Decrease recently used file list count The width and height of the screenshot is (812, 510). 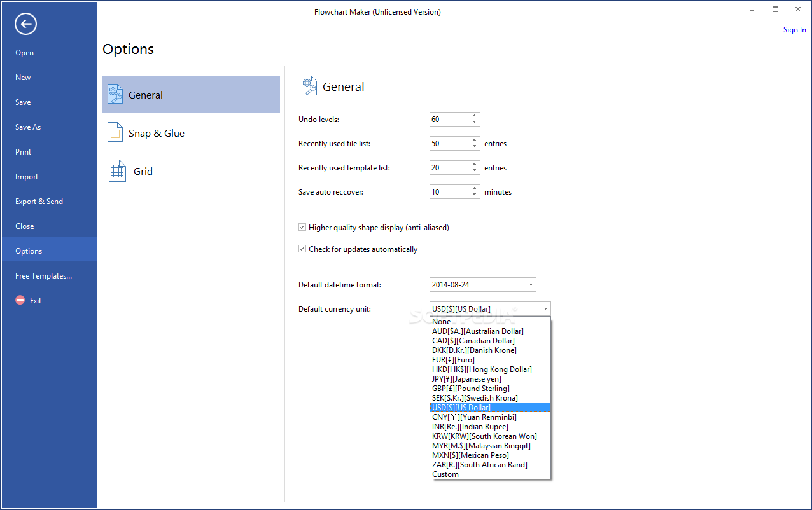(475, 146)
